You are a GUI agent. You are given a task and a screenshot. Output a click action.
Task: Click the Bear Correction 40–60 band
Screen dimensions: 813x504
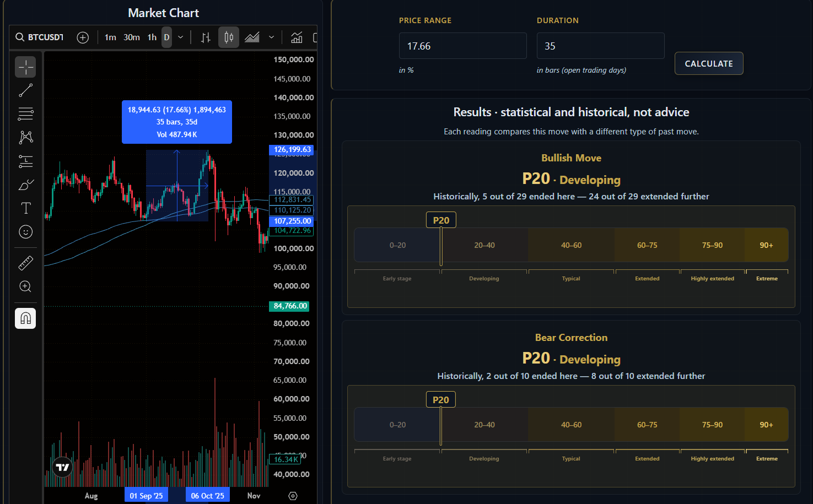click(x=571, y=425)
